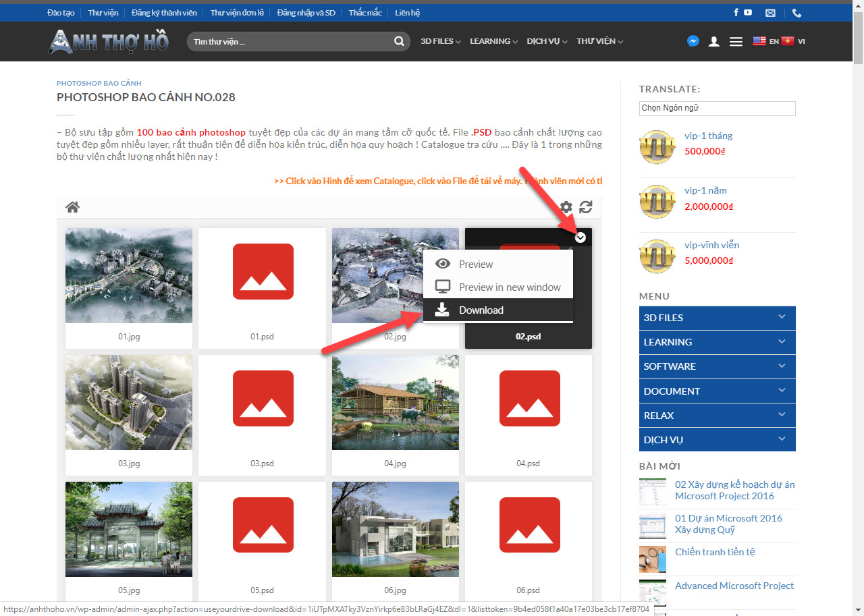Open the hamburger menu icon in header
Viewport: 864px width, 616px height.
click(736, 42)
